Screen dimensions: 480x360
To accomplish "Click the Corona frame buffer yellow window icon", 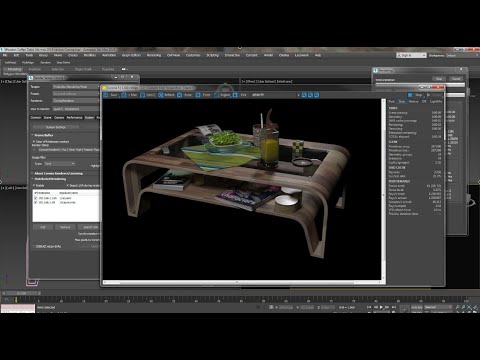I will pos(104,88).
